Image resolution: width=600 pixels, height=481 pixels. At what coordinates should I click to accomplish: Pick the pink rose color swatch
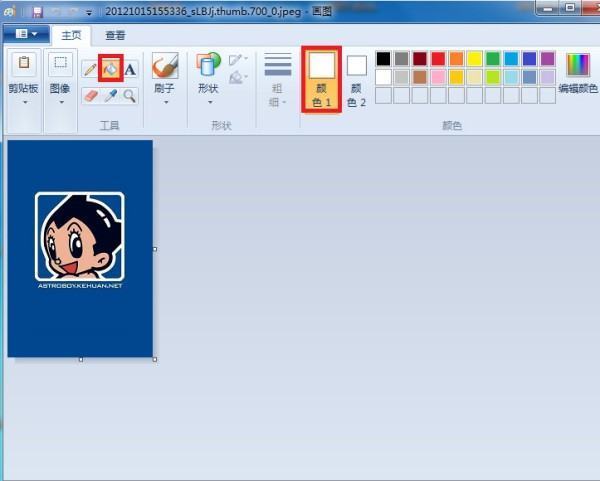pos(438,77)
